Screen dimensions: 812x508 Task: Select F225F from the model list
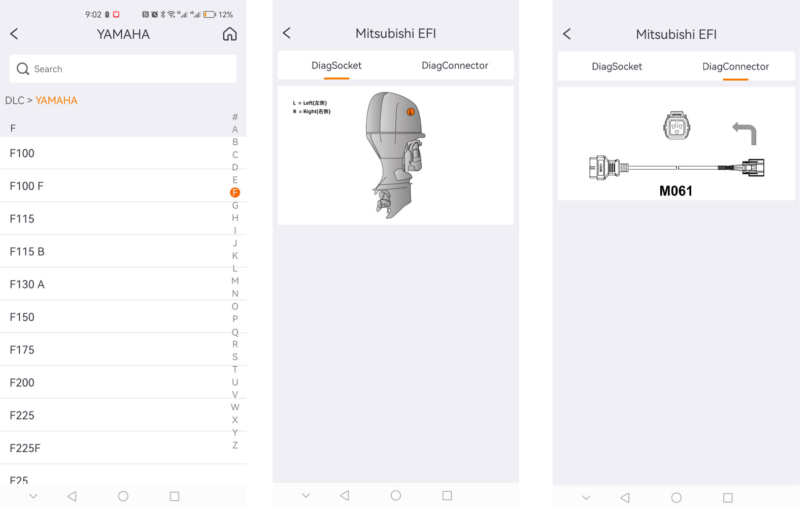tap(123, 448)
